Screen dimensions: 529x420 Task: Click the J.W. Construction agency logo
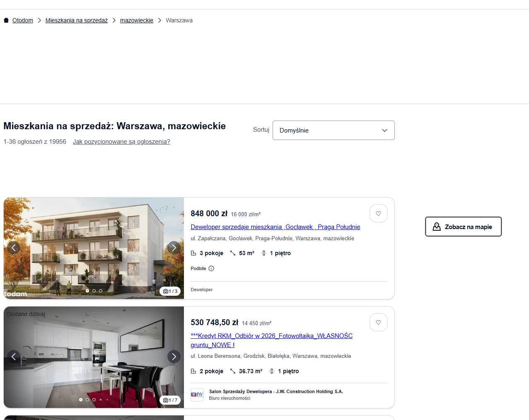(x=197, y=395)
